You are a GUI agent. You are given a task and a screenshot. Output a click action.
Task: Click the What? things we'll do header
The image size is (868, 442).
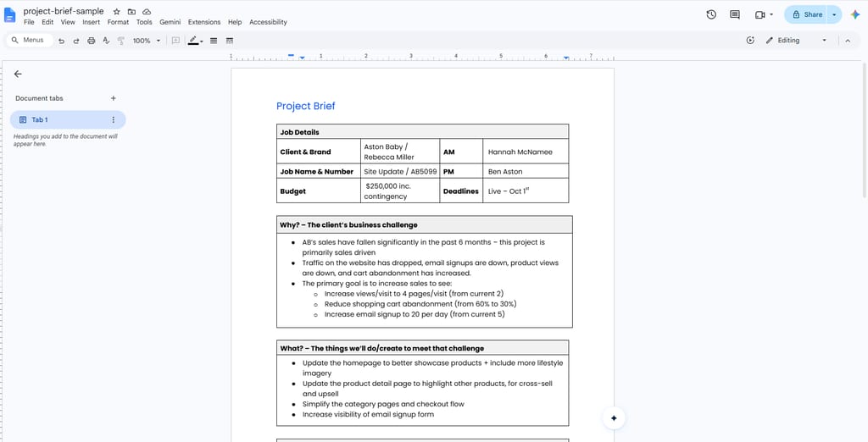pos(422,348)
